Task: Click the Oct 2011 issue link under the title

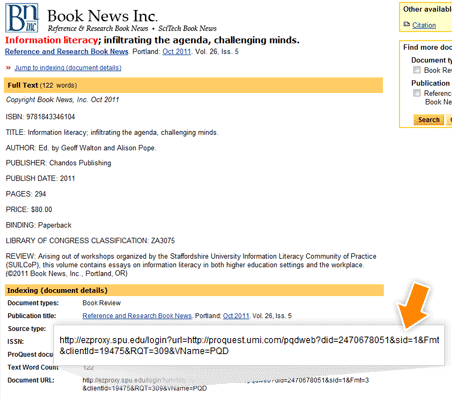Action: pyautogui.click(x=176, y=52)
